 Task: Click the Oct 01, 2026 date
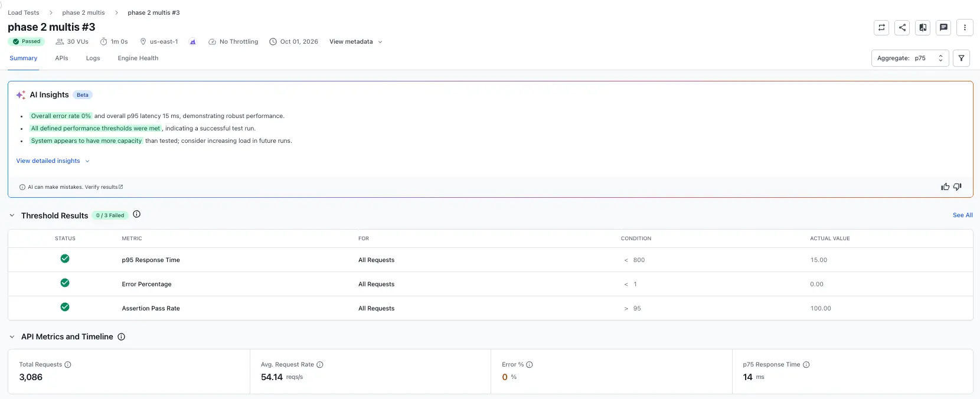(x=293, y=42)
